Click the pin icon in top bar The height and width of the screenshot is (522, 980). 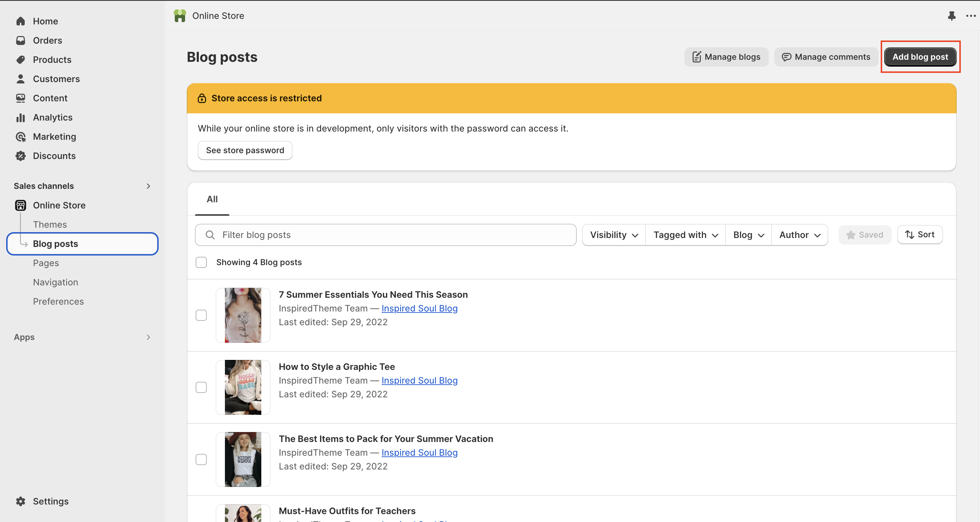pyautogui.click(x=951, y=15)
